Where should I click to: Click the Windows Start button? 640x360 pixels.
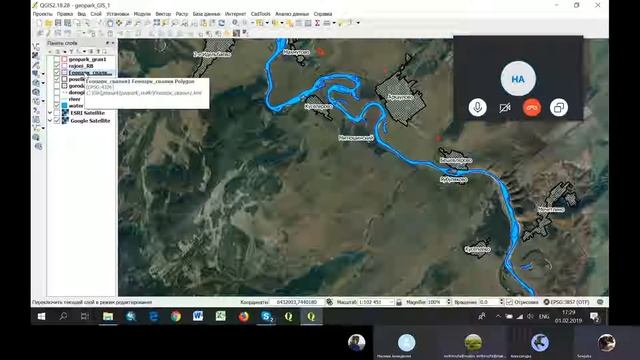coord(41,316)
